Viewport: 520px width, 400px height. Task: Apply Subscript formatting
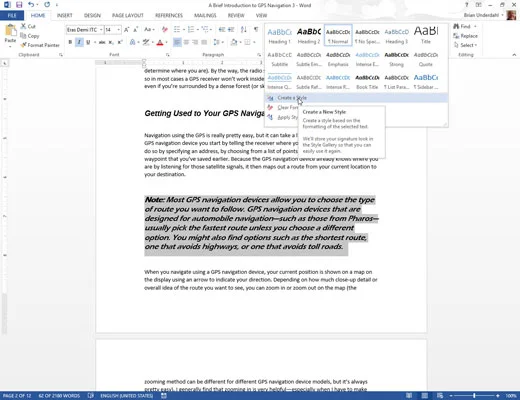point(111,42)
